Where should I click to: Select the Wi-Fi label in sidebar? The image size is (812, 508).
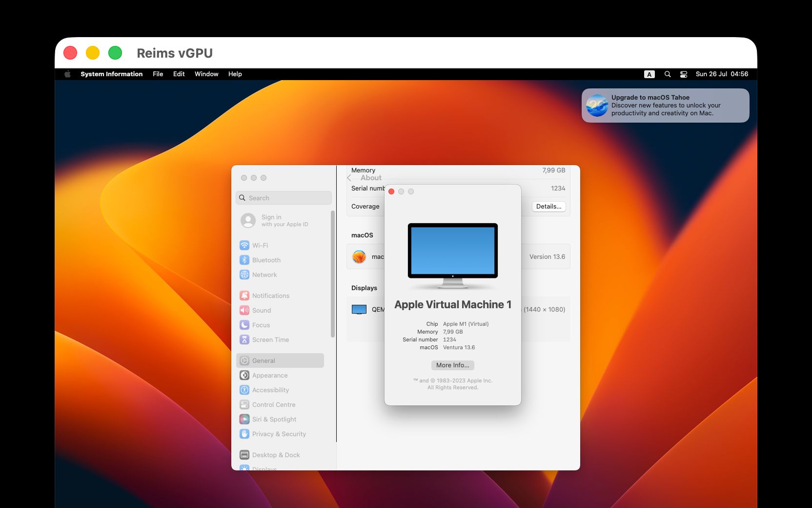[260, 245]
